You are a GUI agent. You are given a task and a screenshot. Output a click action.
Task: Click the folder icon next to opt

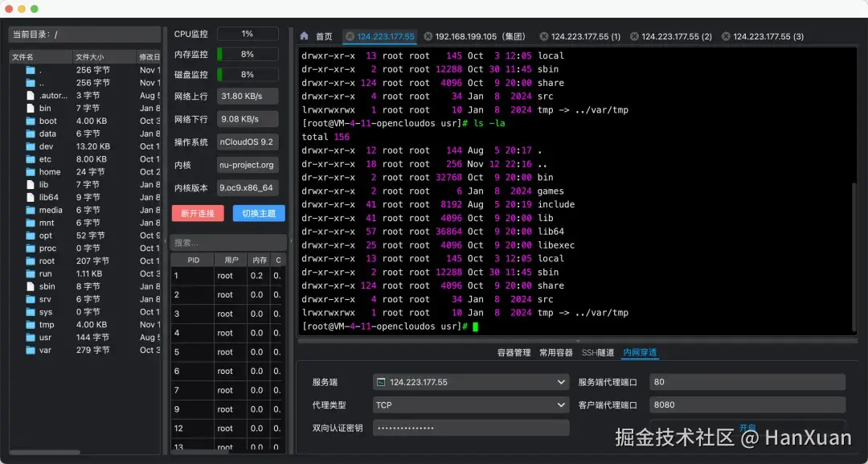coord(29,235)
